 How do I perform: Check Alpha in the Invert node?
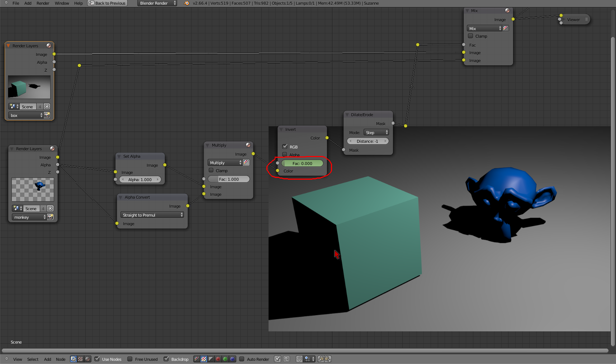coord(285,155)
